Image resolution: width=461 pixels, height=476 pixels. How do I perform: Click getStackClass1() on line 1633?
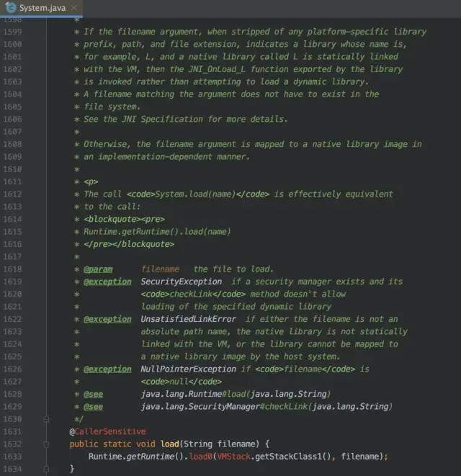point(292,457)
